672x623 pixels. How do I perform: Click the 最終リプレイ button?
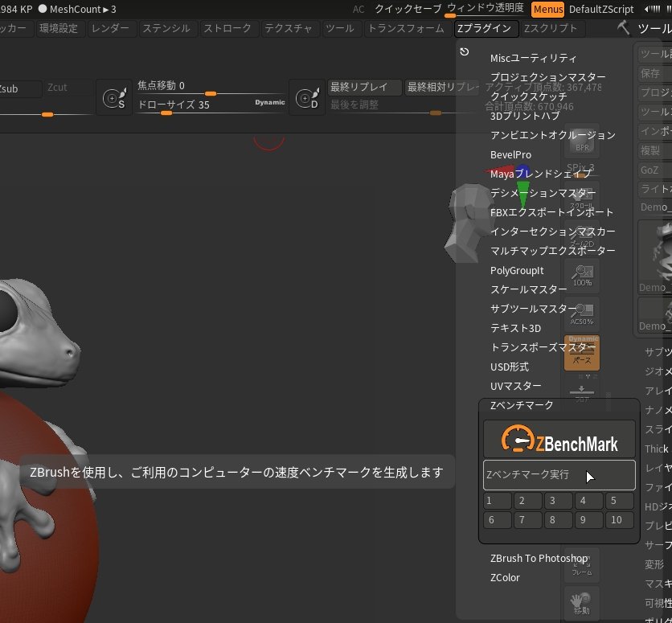(x=365, y=88)
